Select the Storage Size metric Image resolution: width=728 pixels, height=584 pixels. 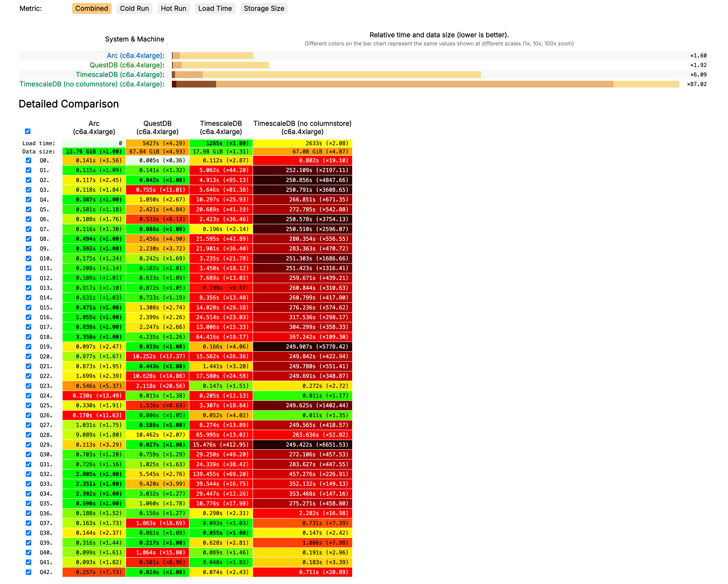264,8
